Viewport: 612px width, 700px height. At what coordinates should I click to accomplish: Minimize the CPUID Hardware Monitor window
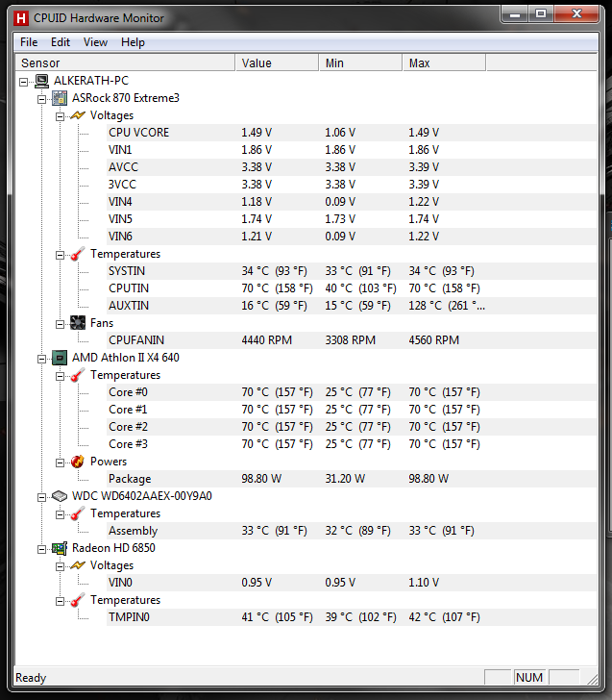pyautogui.click(x=515, y=14)
